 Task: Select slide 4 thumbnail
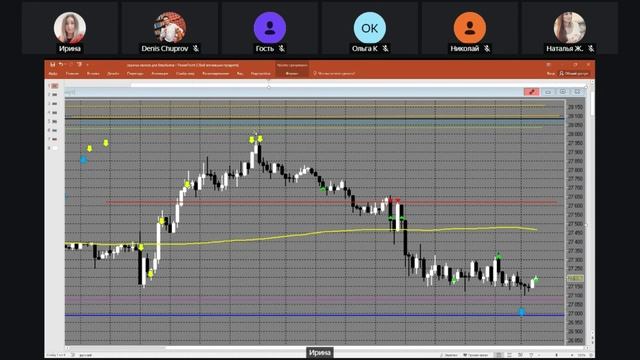click(x=55, y=113)
